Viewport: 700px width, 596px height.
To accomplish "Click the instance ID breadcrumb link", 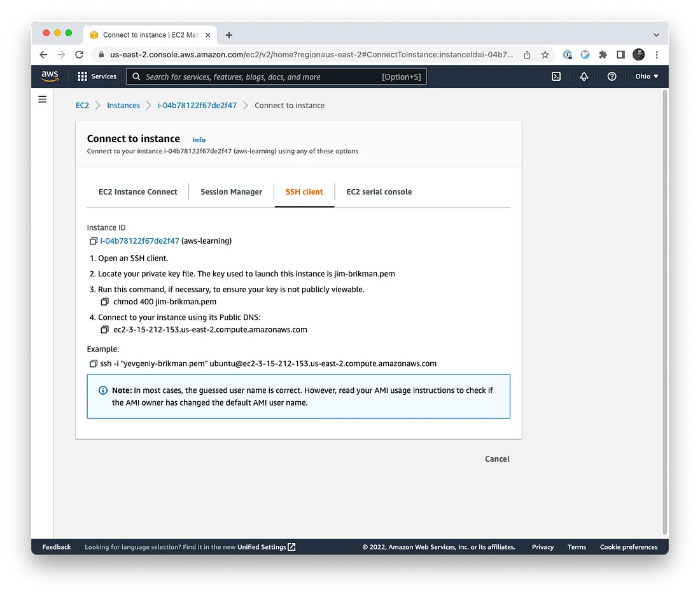I will (197, 106).
